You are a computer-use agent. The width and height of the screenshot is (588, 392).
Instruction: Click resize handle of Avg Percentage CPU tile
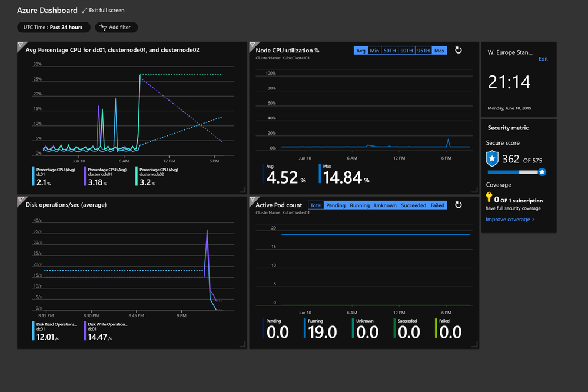pyautogui.click(x=242, y=190)
